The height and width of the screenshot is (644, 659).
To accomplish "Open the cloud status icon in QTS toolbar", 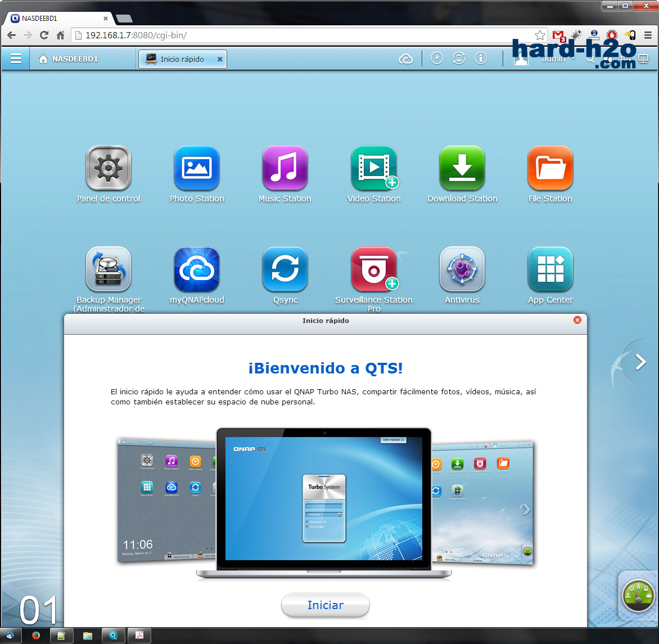I will 405,59.
